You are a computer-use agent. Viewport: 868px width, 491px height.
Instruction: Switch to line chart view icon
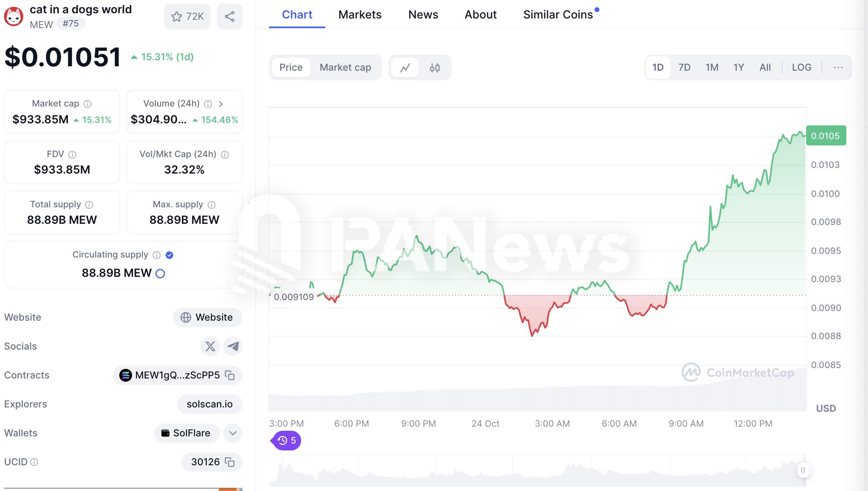click(x=405, y=68)
